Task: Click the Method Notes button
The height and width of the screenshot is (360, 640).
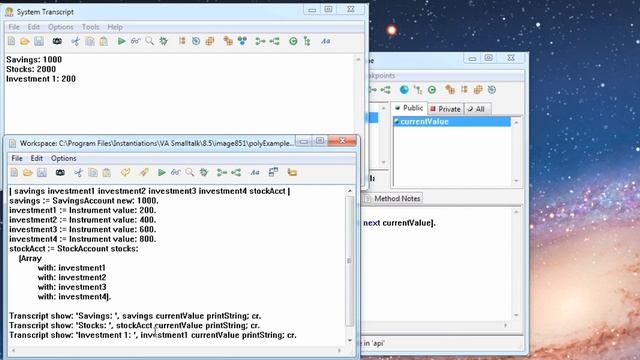Action: [392, 198]
